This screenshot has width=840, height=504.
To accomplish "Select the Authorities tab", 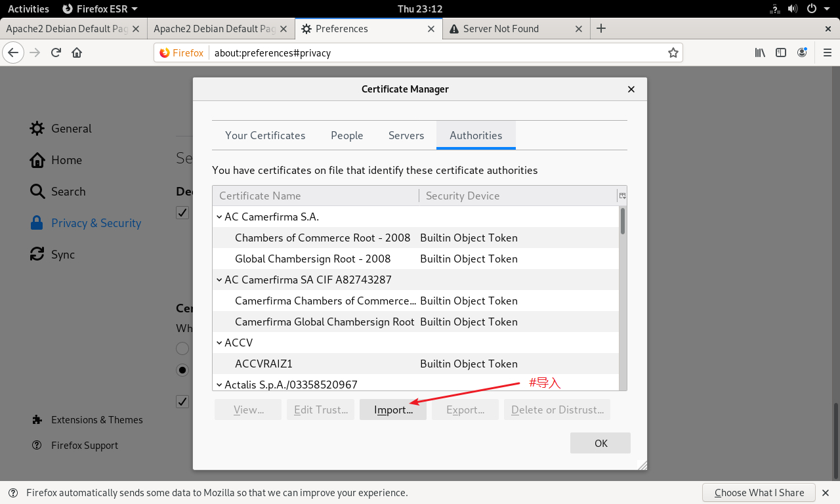I will (476, 136).
